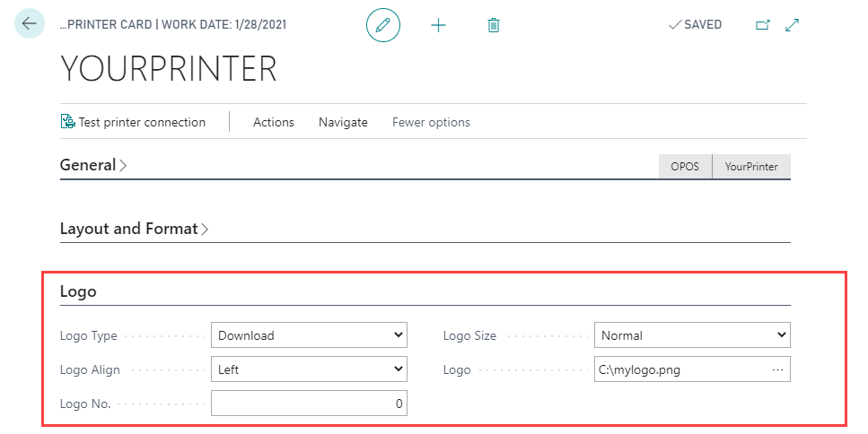Collapse the Logo section header
868x434 pixels.
click(78, 291)
